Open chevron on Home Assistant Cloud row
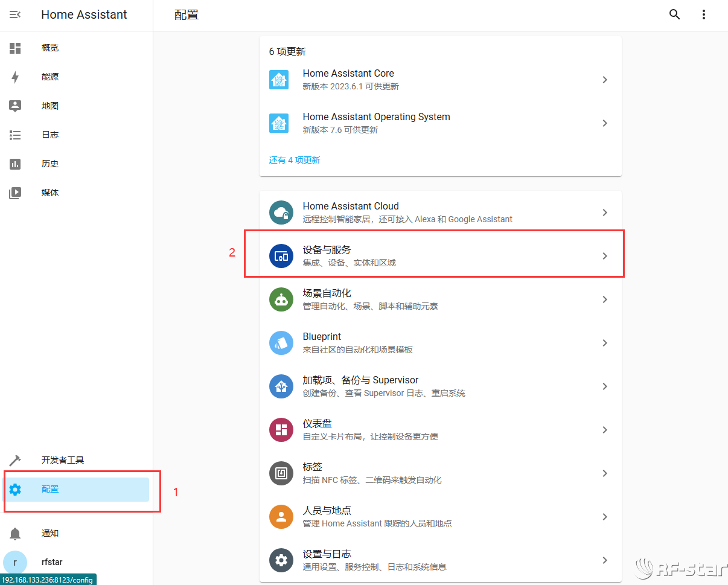This screenshot has height=585, width=728. 605,213
